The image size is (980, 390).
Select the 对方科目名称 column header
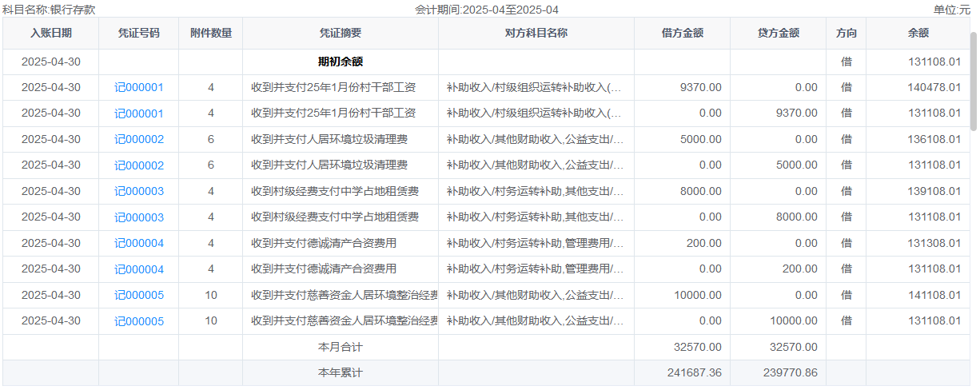[536, 34]
